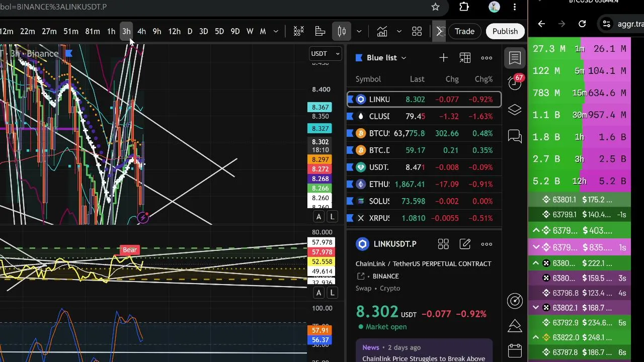644x362 pixels.
Task: Expand the Blue list watchlist dropdown
Action: pyautogui.click(x=404, y=58)
